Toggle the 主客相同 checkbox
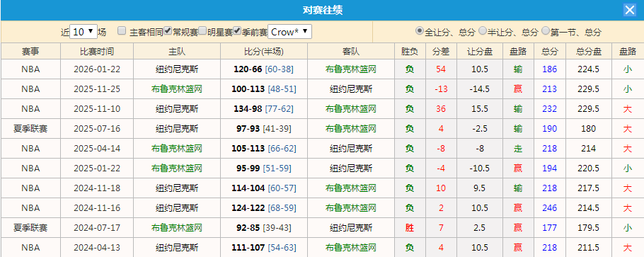 pyautogui.click(x=122, y=30)
